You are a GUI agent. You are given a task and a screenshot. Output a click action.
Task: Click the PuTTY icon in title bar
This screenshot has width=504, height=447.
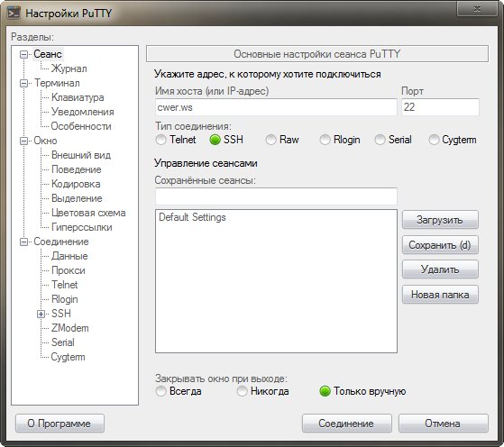[14, 13]
